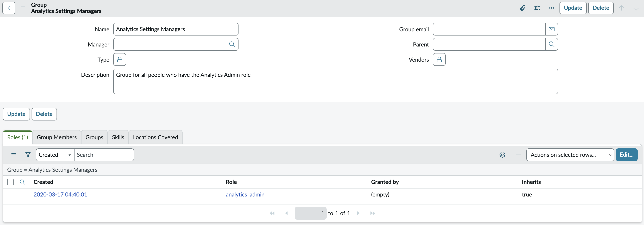Viewport: 644px width, 225px height.
Task: Open Actions on selected rows dropdown
Action: pyautogui.click(x=570, y=155)
